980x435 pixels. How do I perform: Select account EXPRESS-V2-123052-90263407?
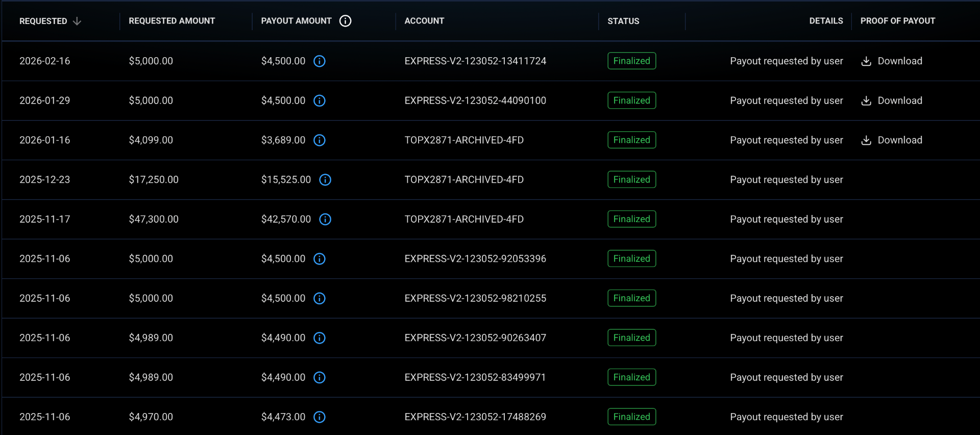[475, 338]
